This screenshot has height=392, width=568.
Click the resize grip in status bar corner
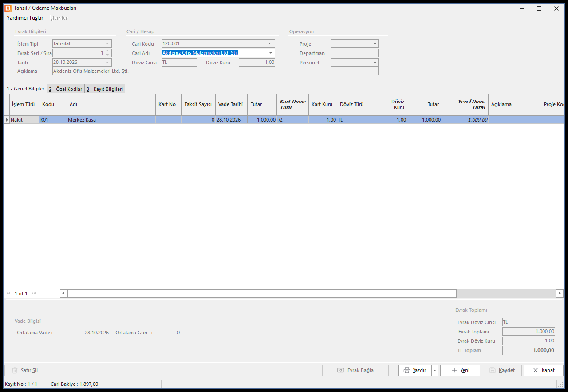[x=560, y=384]
